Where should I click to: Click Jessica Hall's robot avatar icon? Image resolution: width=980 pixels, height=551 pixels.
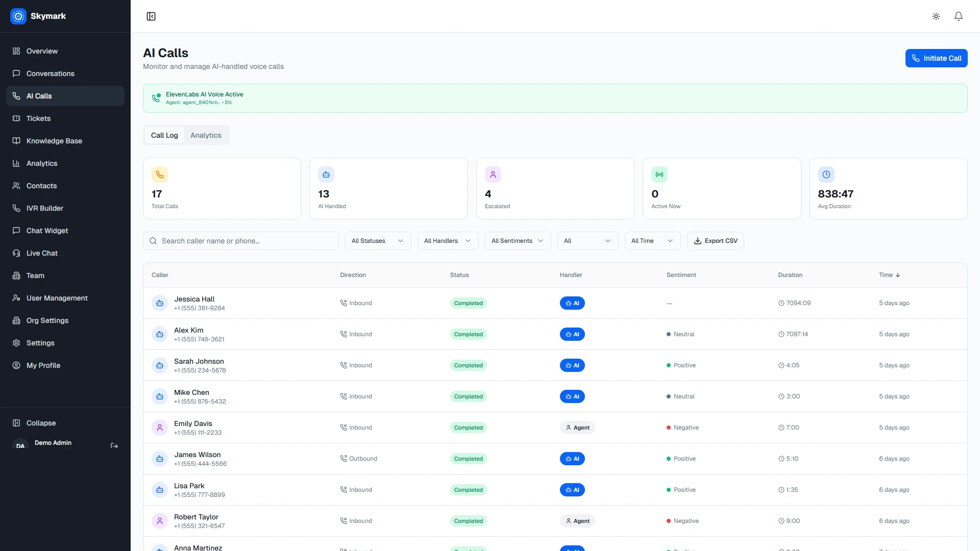click(160, 303)
